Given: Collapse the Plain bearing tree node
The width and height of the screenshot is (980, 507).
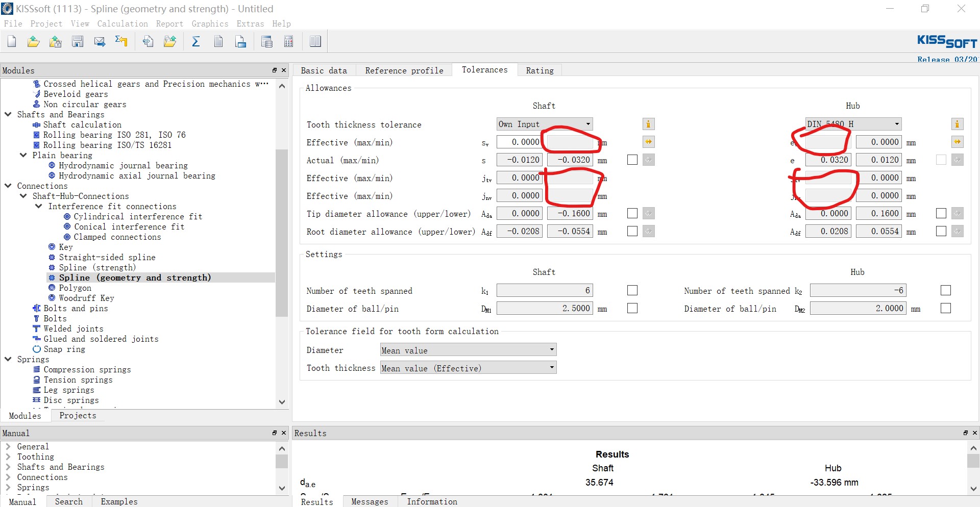Looking at the screenshot, I should (x=23, y=155).
